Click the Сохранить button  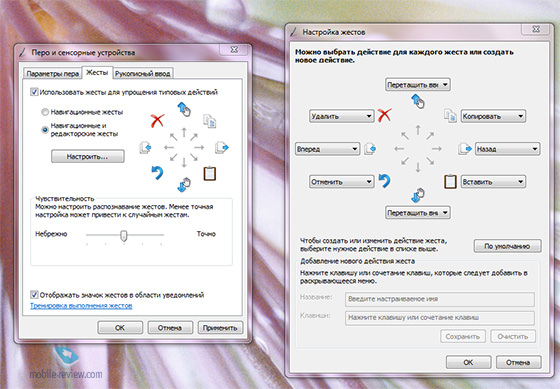coord(462,336)
